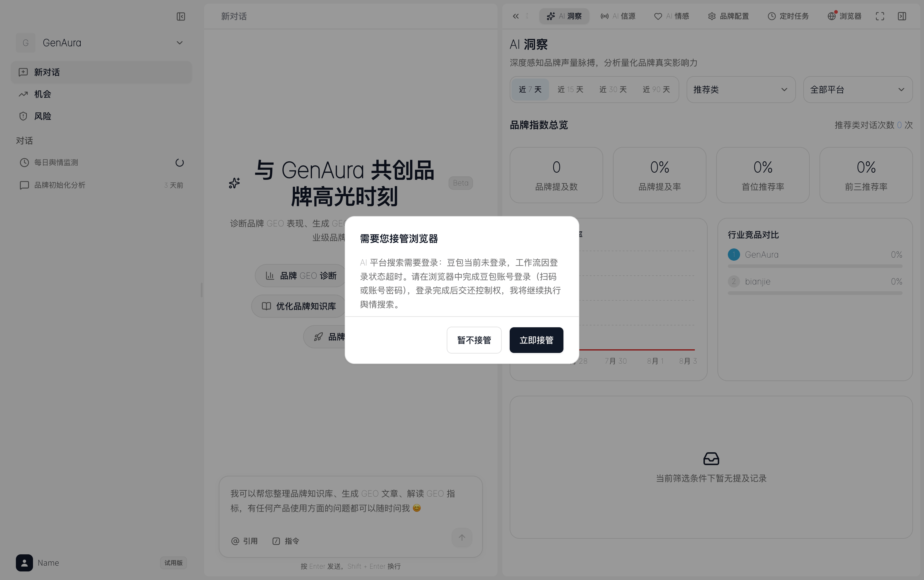Select the 近 30 天 time range
This screenshot has height=580, width=924.
(x=613, y=89)
